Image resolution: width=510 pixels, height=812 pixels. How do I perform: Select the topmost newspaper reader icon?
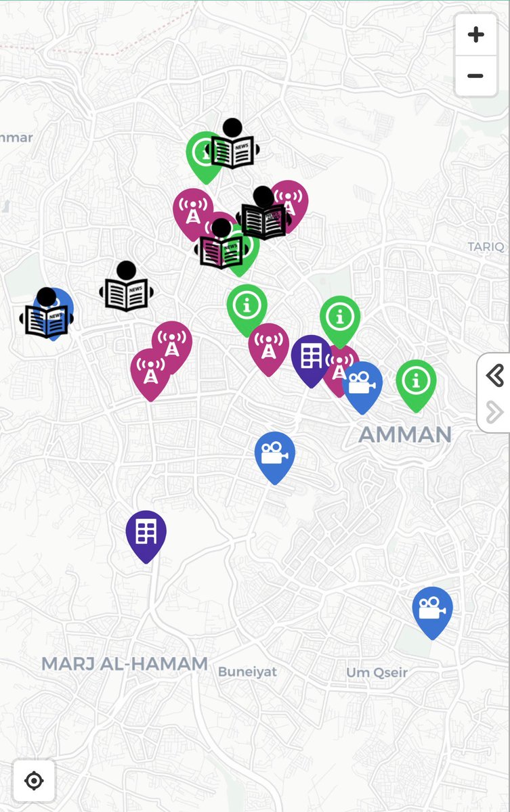(232, 144)
